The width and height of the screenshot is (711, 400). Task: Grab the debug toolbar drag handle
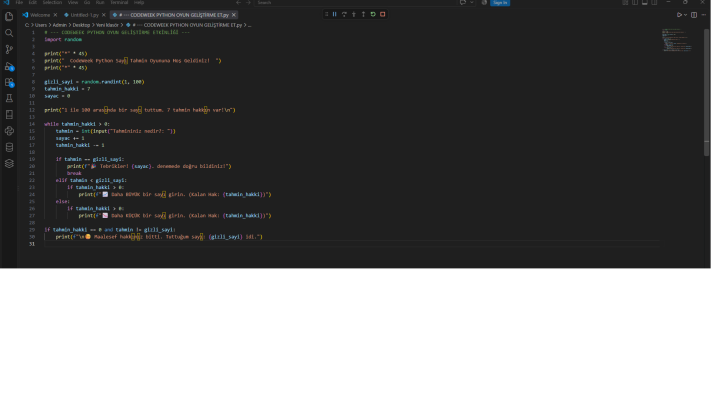[326, 15]
